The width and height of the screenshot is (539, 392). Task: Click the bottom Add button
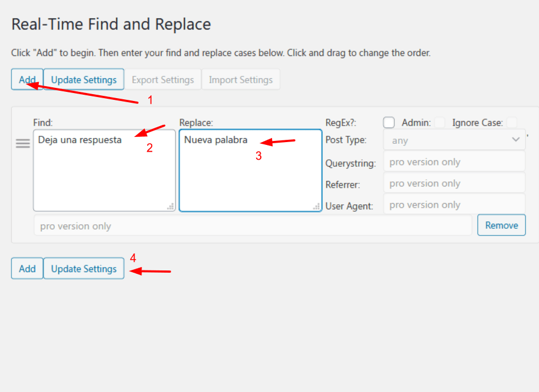coord(27,269)
